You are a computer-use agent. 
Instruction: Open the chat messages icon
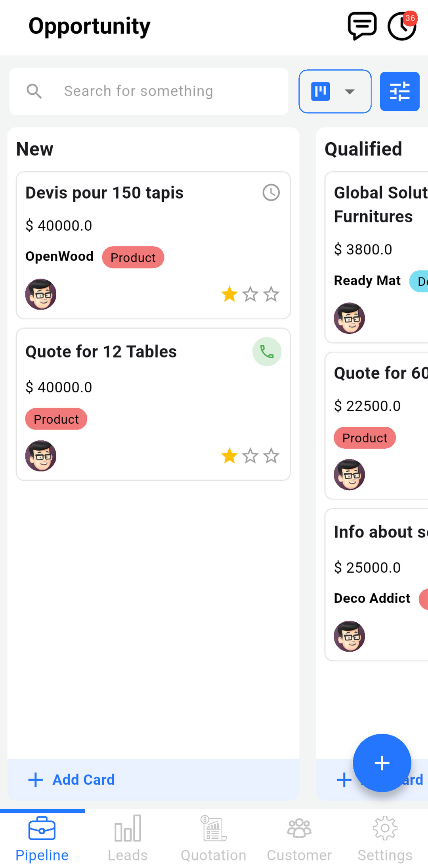362,26
